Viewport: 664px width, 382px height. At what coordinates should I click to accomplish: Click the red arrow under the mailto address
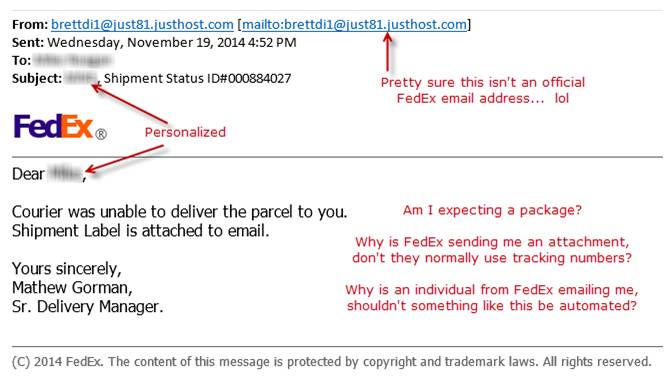click(x=387, y=52)
